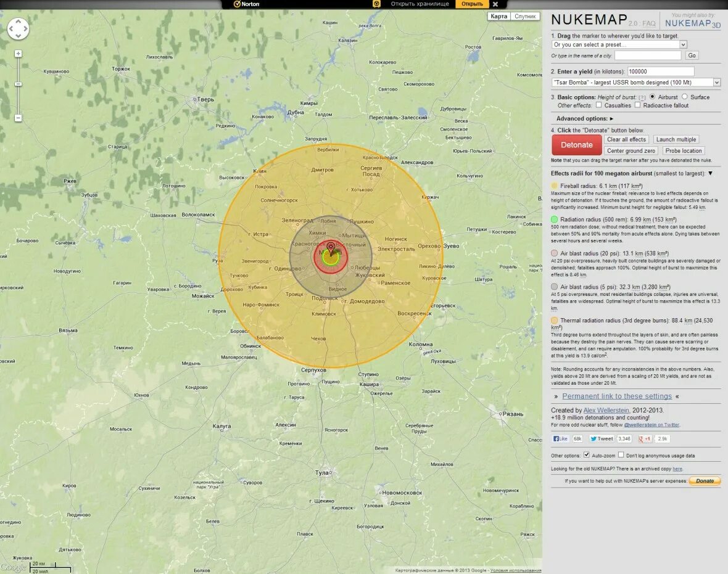Click the Twitter Tweet button
The height and width of the screenshot is (574, 728).
click(602, 438)
